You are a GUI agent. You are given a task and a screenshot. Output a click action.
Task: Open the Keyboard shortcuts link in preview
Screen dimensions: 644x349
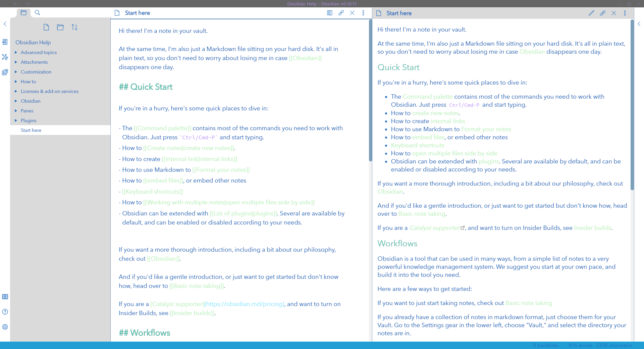pos(418,145)
